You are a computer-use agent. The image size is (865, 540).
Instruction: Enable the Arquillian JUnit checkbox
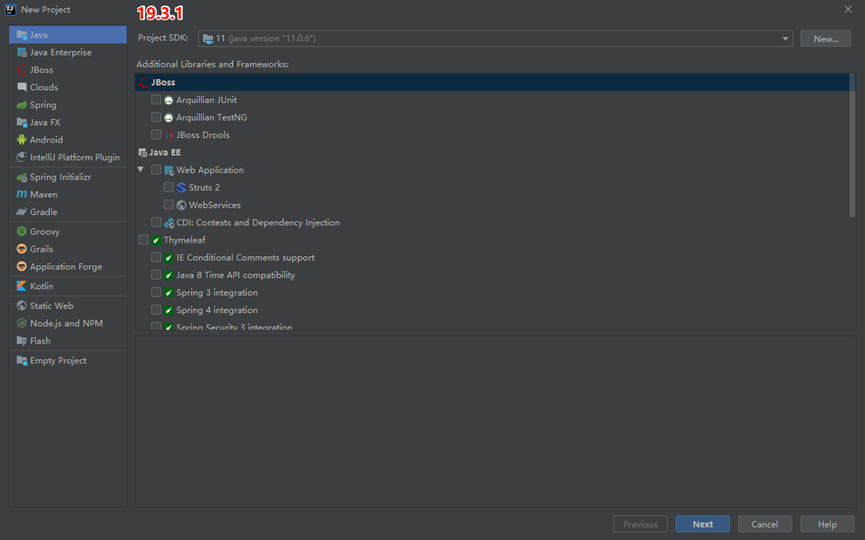coord(156,100)
